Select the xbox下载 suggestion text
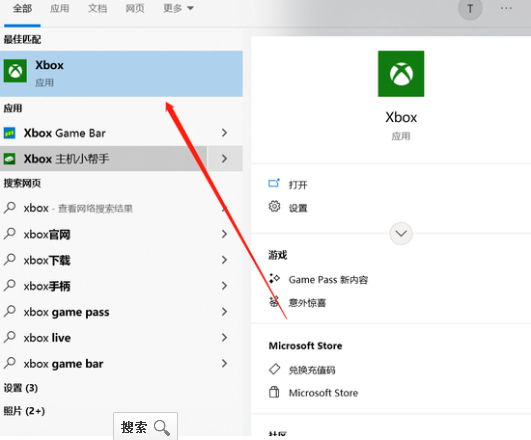The image size is (531, 440). pyautogui.click(x=47, y=260)
